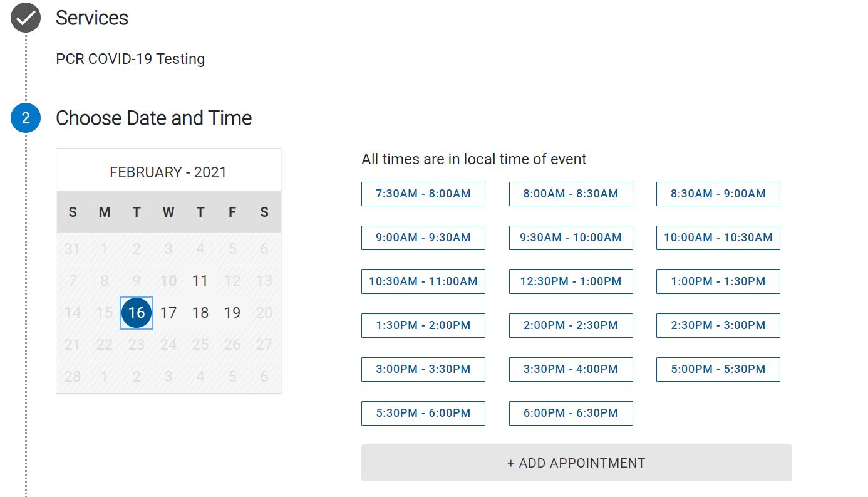The width and height of the screenshot is (868, 497).
Task: Select the 8:00AM - 8:30AM slot
Action: pos(571,194)
